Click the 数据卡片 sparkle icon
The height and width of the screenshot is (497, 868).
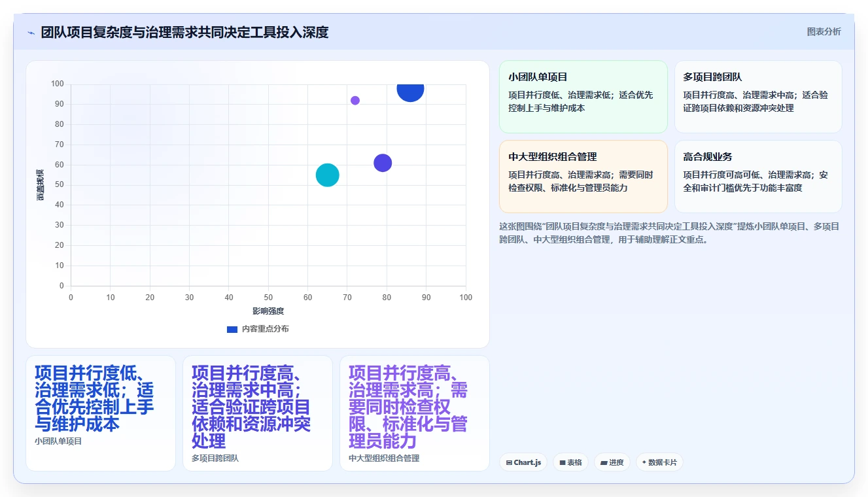tap(644, 462)
